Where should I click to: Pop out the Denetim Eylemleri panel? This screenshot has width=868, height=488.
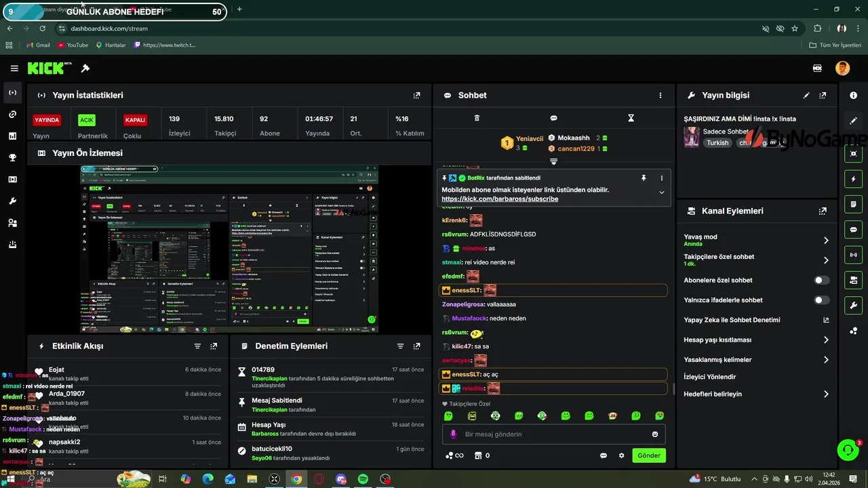[416, 346]
